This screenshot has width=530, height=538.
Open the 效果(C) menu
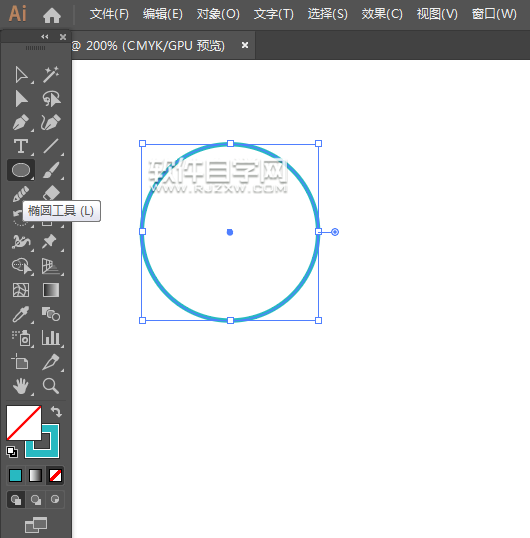click(x=382, y=14)
